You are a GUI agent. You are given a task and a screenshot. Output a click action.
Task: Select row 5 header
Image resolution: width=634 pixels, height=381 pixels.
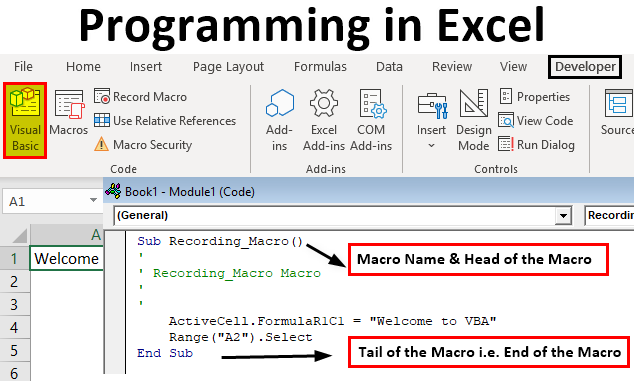[x=15, y=351]
